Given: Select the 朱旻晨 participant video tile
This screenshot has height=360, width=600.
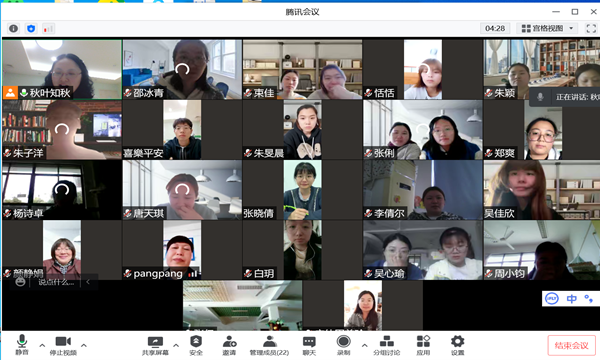Looking at the screenshot, I should (x=302, y=130).
